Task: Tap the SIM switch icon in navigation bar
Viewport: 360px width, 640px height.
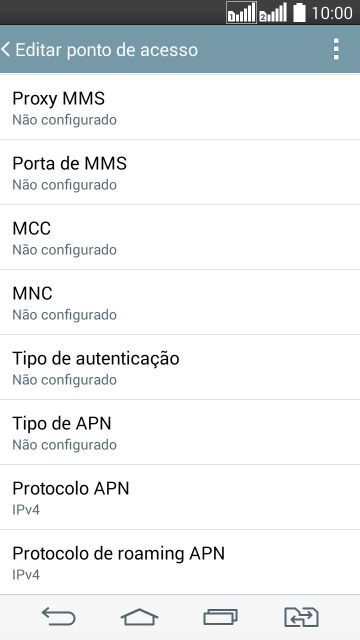Action: (301, 617)
